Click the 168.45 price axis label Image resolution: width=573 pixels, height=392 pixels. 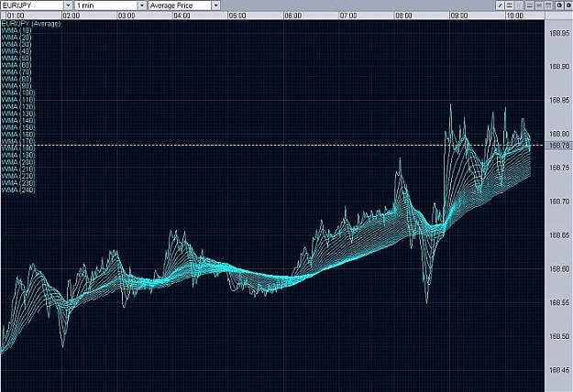(x=559, y=370)
